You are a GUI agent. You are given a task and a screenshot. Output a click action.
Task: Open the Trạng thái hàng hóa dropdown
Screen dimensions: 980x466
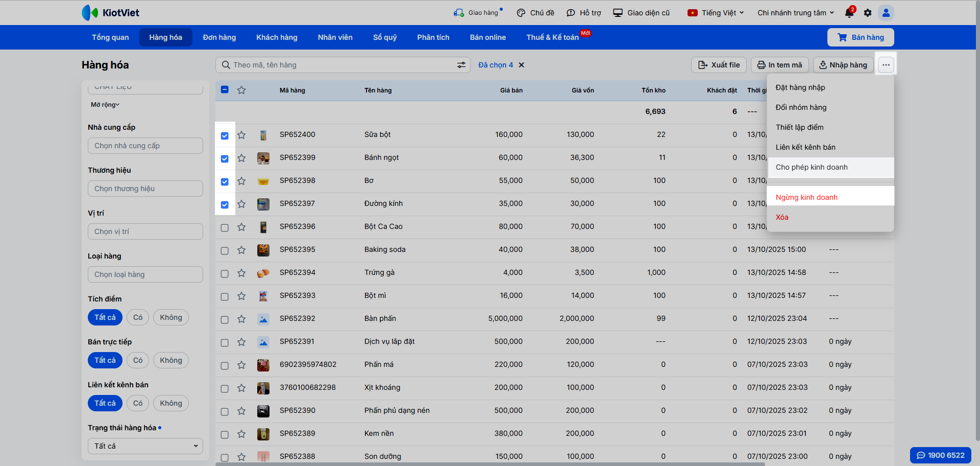[x=145, y=446]
